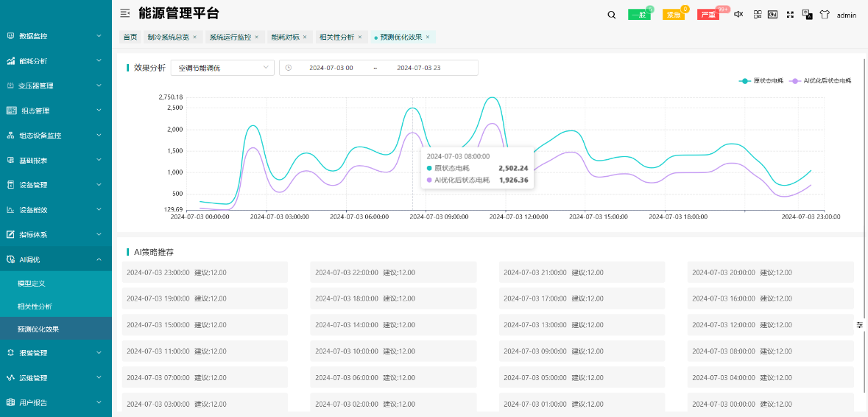Open theme settings via the shirt icon
Viewport: 868px width, 417px height.
pyautogui.click(x=824, y=15)
